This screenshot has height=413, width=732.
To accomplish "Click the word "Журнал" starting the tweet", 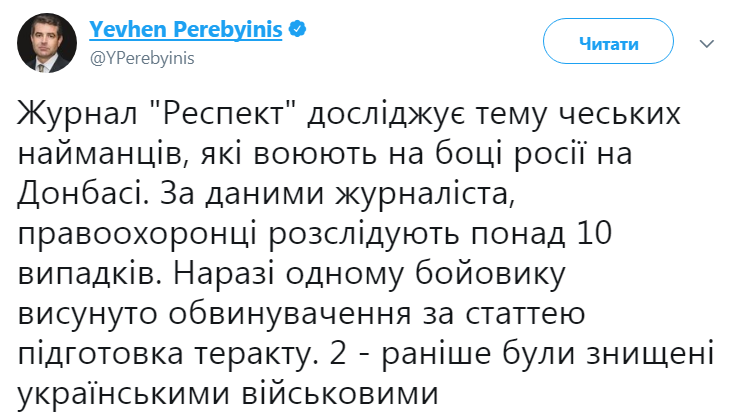I will pos(77,115).
